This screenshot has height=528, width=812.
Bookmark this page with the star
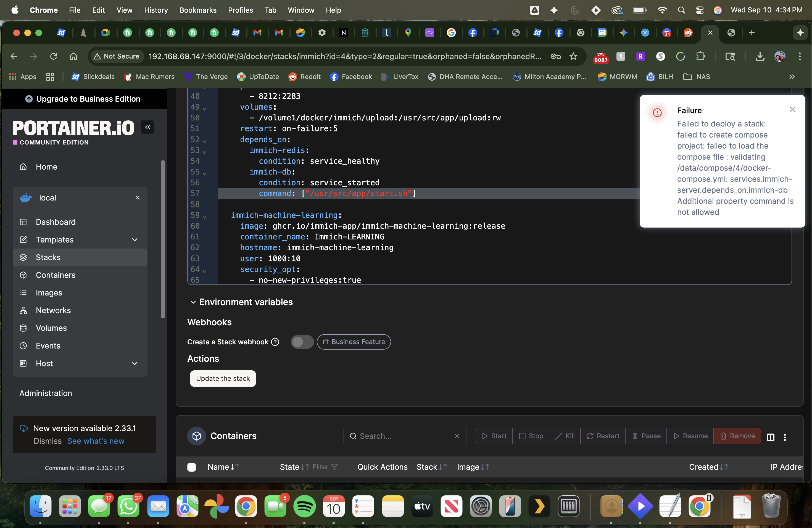(x=573, y=56)
